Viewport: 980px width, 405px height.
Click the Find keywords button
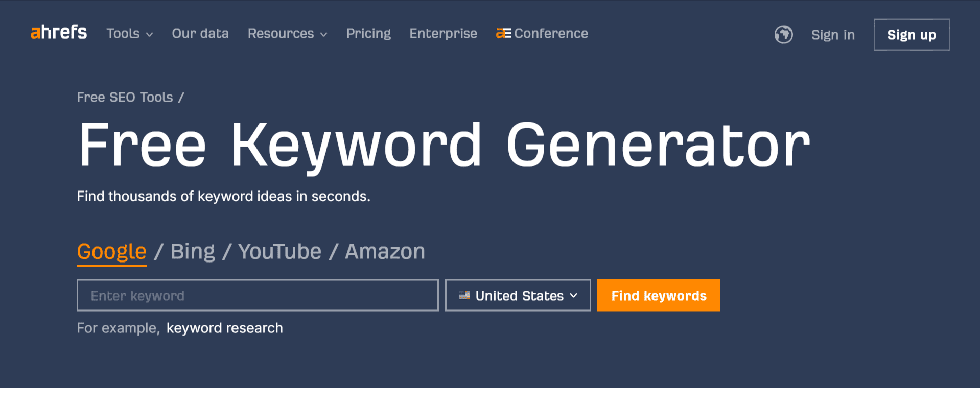[658, 295]
